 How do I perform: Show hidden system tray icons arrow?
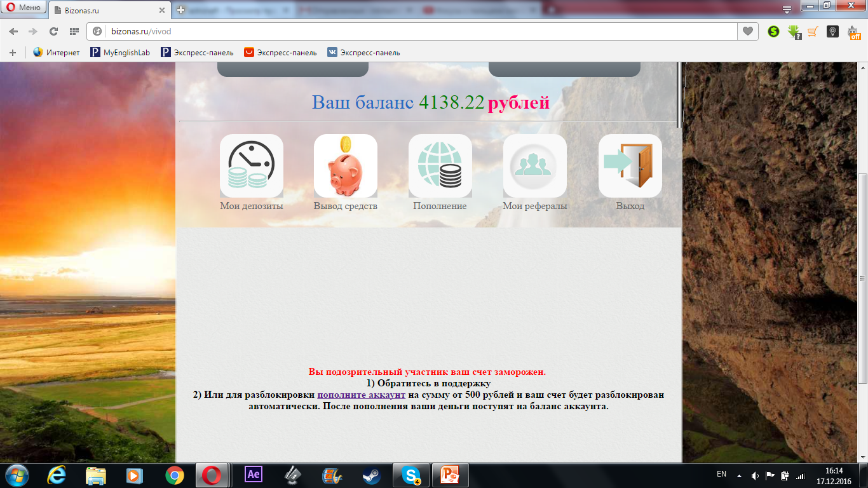tap(739, 475)
